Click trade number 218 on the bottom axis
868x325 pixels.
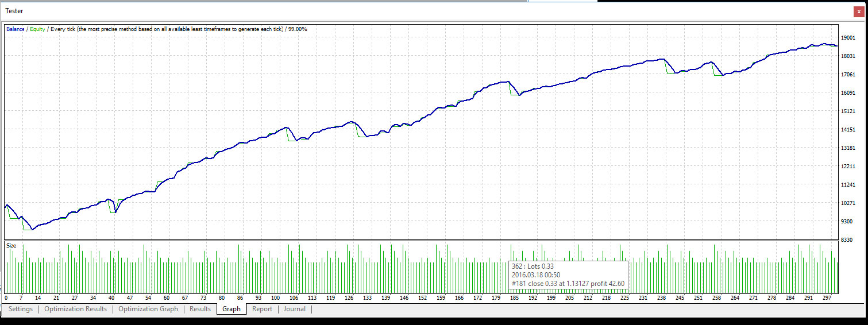coord(606,298)
